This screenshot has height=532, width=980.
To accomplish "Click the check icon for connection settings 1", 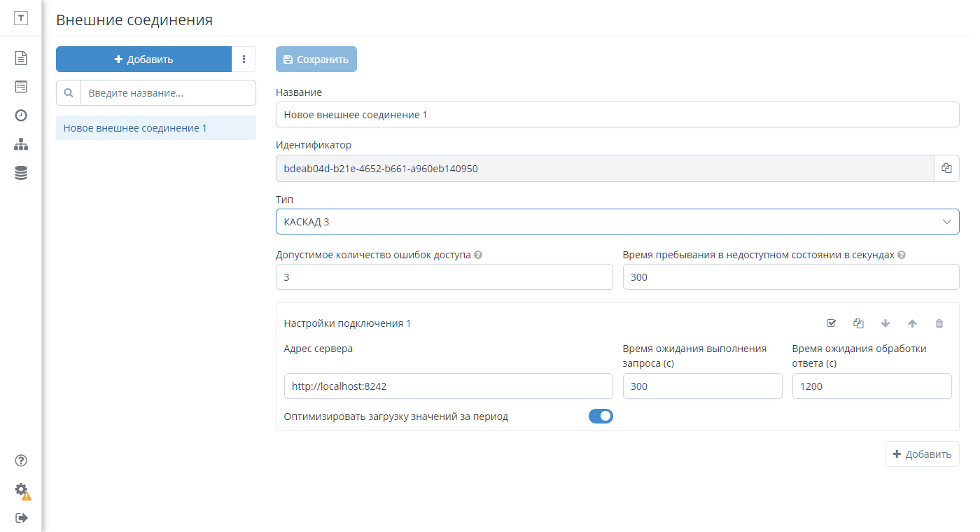I will click(x=832, y=323).
